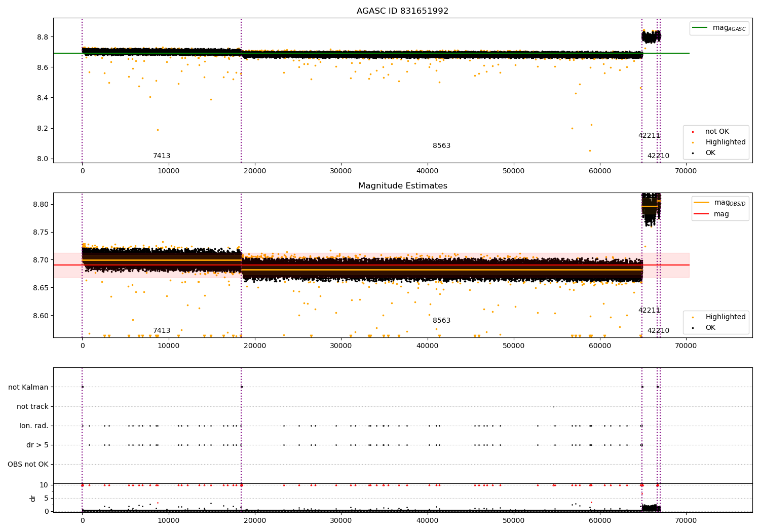
Task: Click the mag OBSID legend label
Action: (x=730, y=203)
